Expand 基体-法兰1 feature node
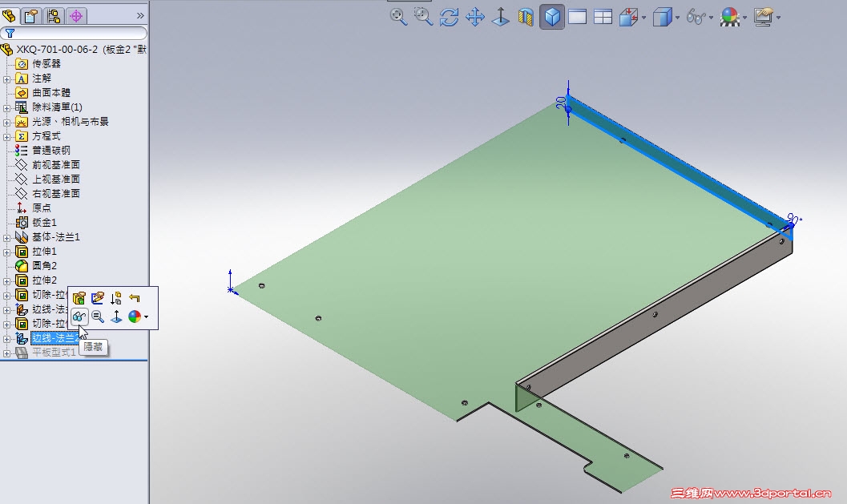 click(x=6, y=238)
